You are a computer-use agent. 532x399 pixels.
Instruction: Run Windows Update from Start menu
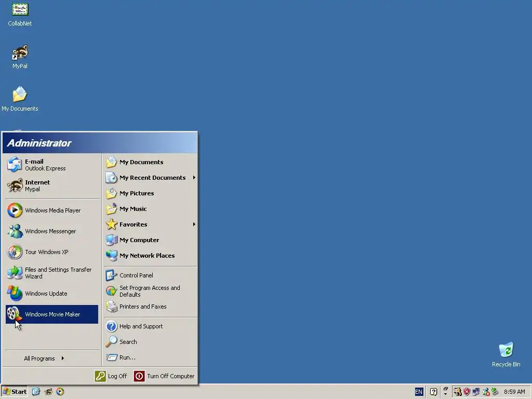(52, 294)
